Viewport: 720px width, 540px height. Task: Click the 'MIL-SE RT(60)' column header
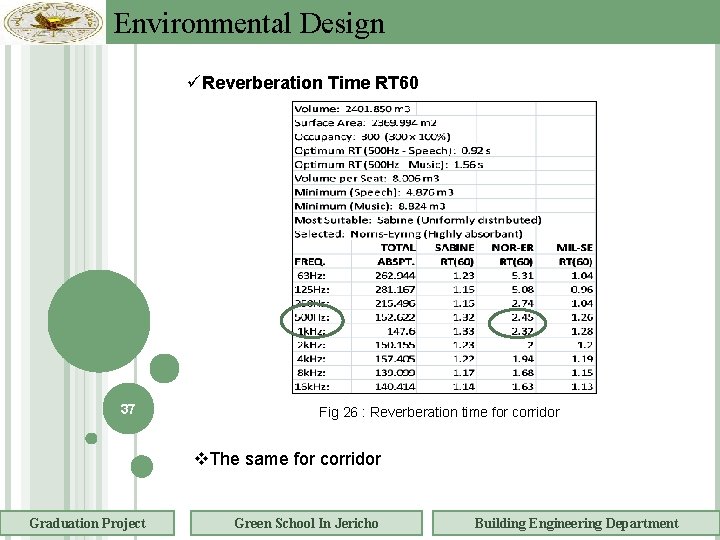pyautogui.click(x=574, y=254)
